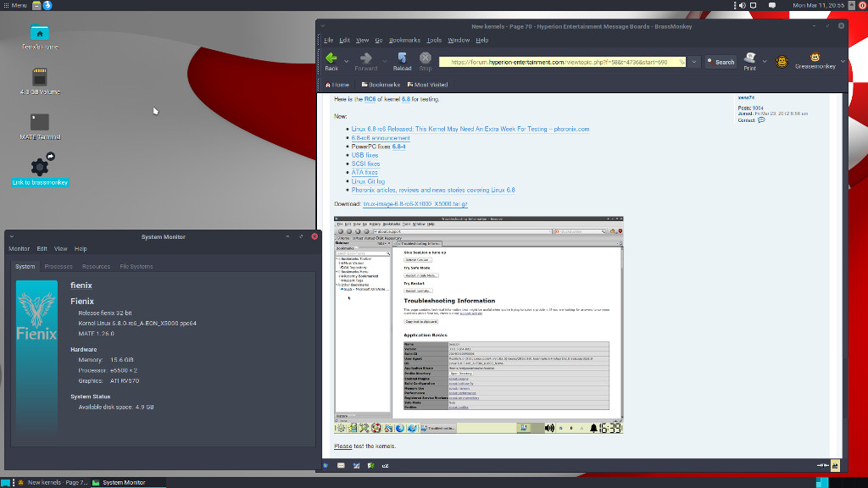Viewport: 868px width, 488px height.
Task: Select the System tab in System Monitor
Action: click(x=25, y=267)
